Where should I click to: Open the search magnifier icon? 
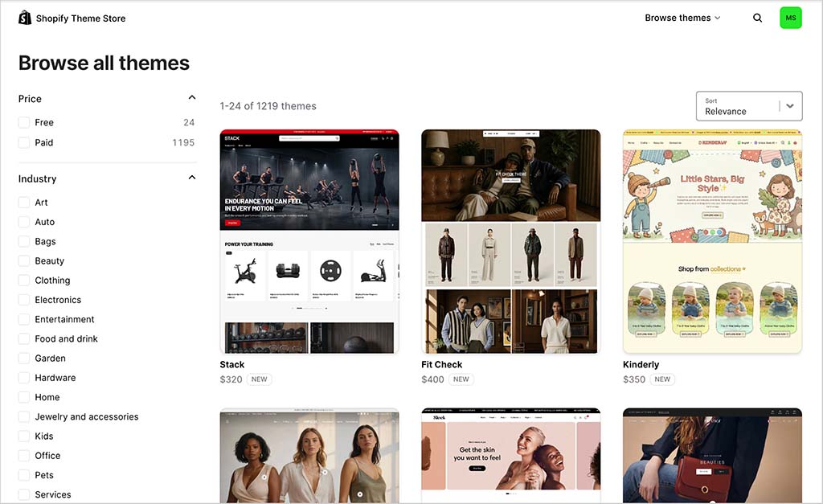point(757,18)
